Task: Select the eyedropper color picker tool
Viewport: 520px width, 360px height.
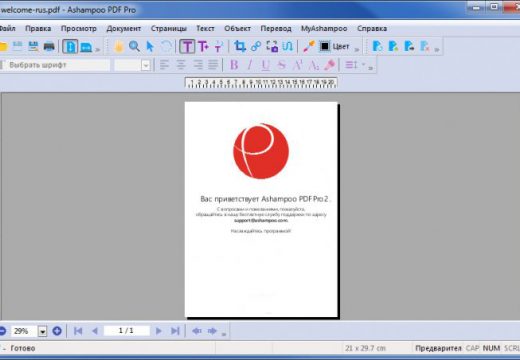Action: [309, 46]
